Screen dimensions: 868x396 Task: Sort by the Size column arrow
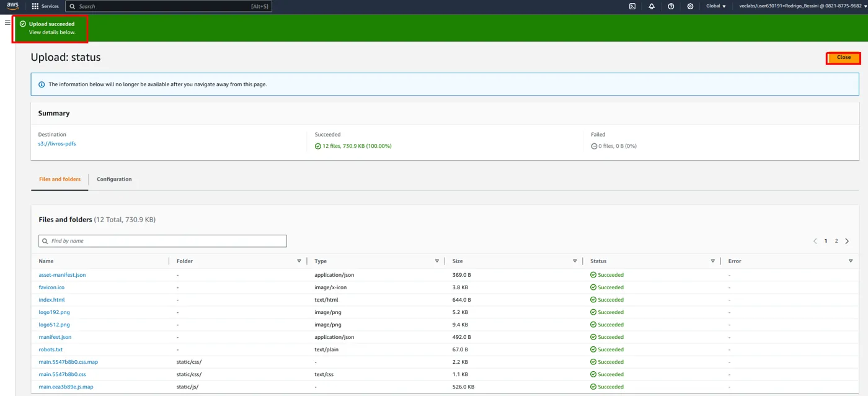(x=575, y=261)
